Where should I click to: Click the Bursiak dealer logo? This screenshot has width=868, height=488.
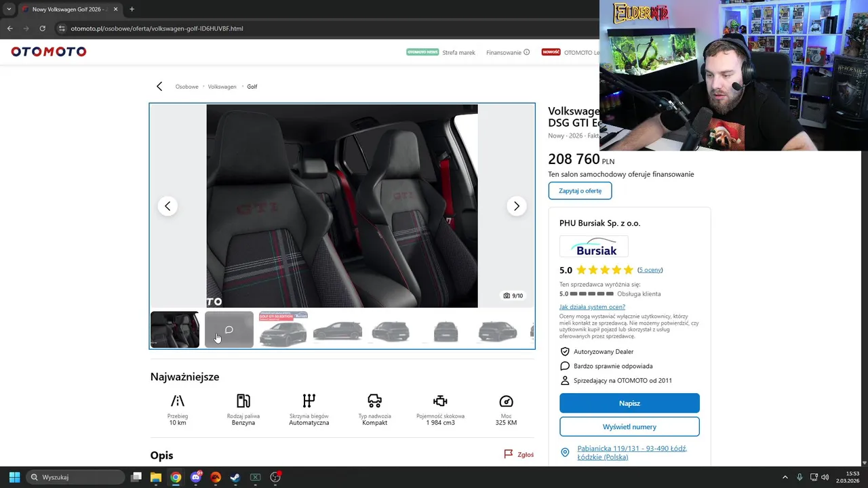coord(594,246)
